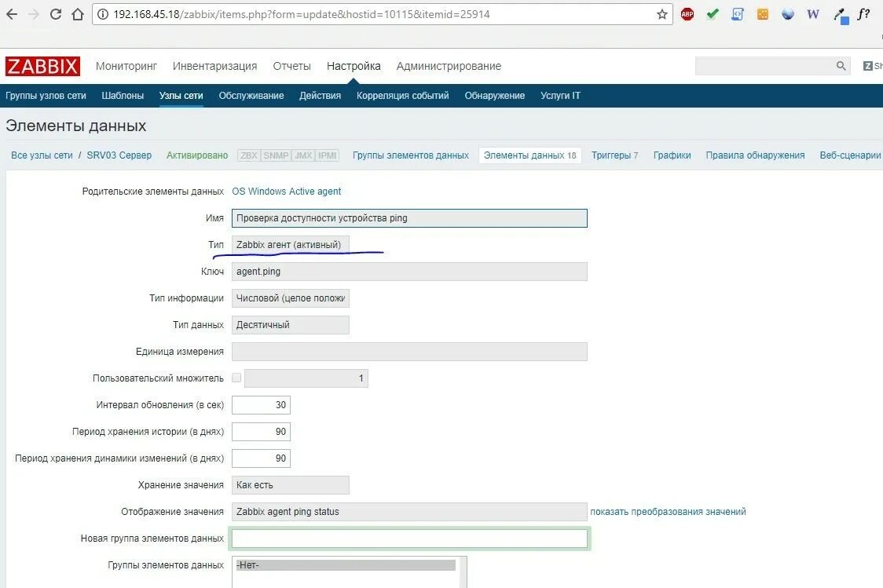Go to Корреляция событий submenu
Image resolution: width=883 pixels, height=588 pixels.
point(403,96)
